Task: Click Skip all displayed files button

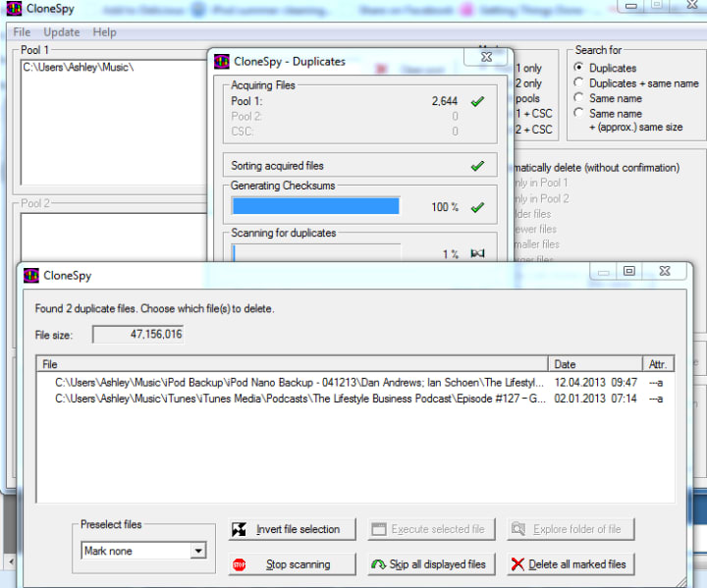Action: point(431,564)
